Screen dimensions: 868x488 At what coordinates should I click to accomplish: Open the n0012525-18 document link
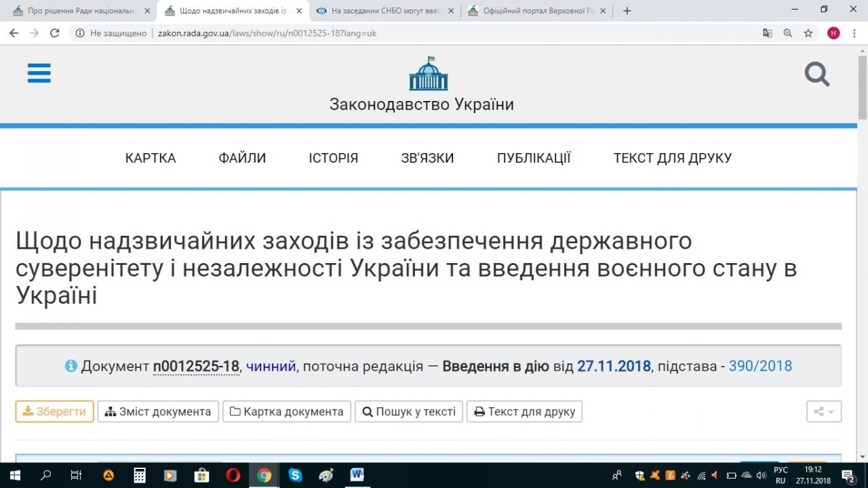pos(196,366)
